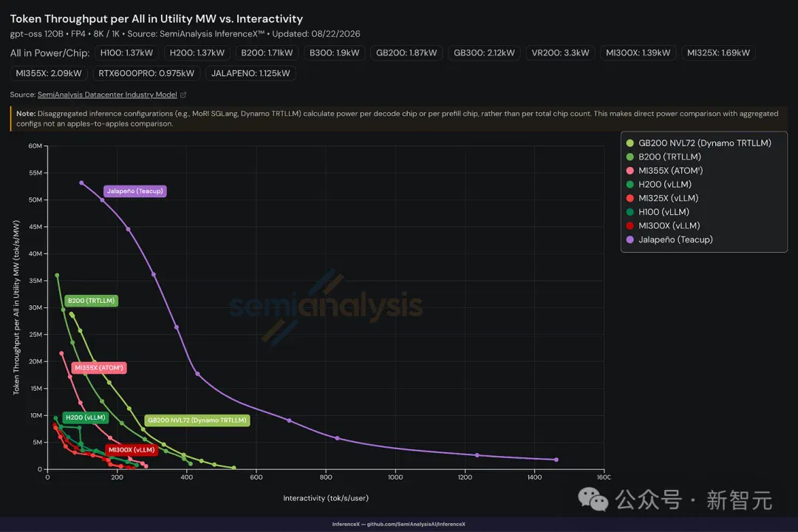
Task: Click the 'Interactivity (tok/s/user)' axis label
Action: tap(326, 498)
